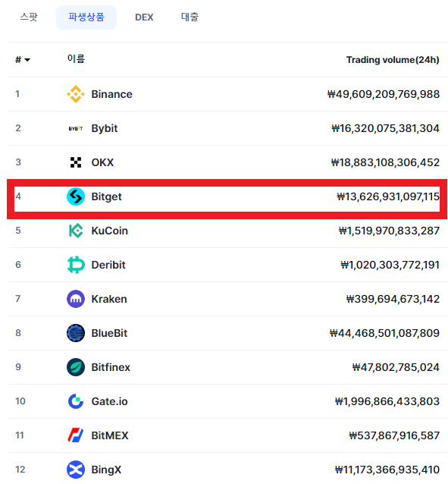Viewport: 448px width, 484px height.
Task: Click the Bybit logo icon
Action: (76, 128)
